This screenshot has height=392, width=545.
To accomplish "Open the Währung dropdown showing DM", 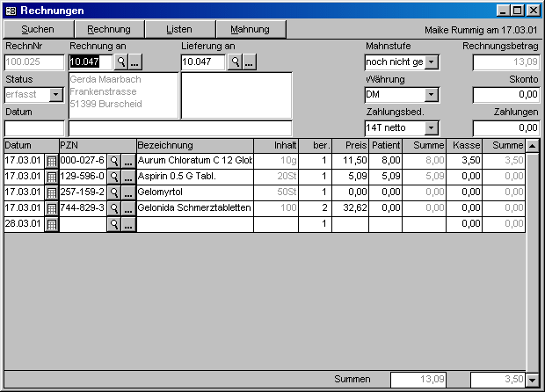I will pos(432,95).
